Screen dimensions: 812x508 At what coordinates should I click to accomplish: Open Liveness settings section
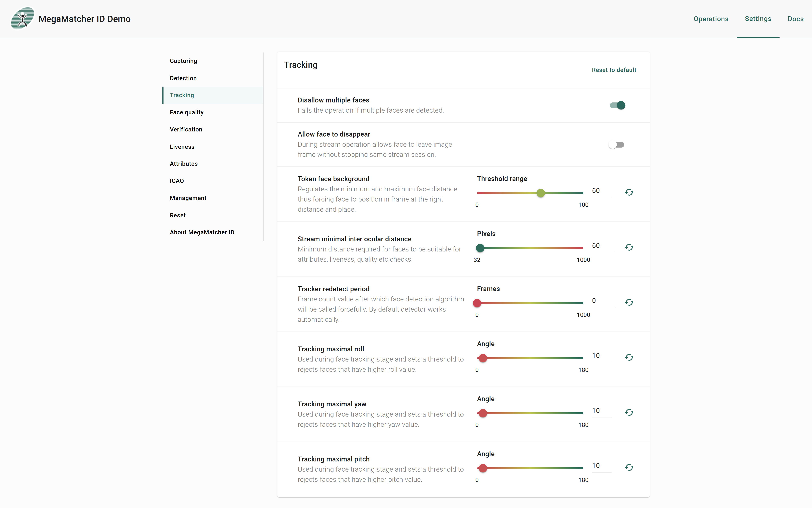[x=213, y=146]
